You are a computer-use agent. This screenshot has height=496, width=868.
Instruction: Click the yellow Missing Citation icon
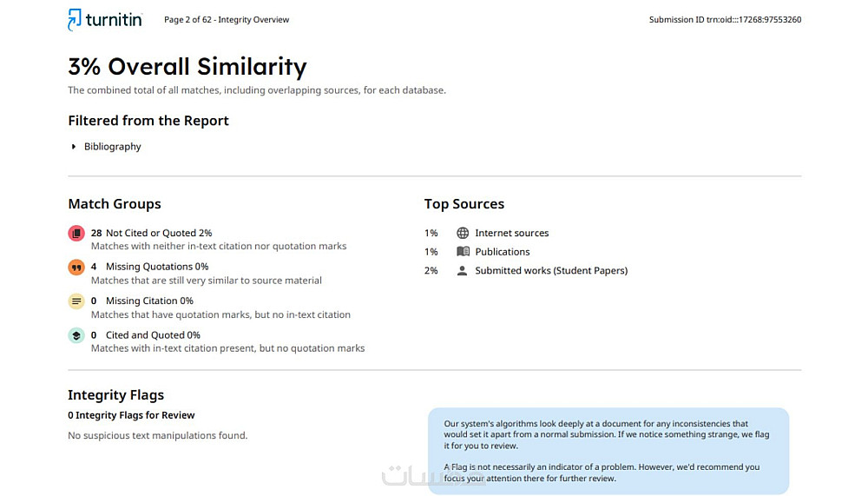[x=76, y=301]
